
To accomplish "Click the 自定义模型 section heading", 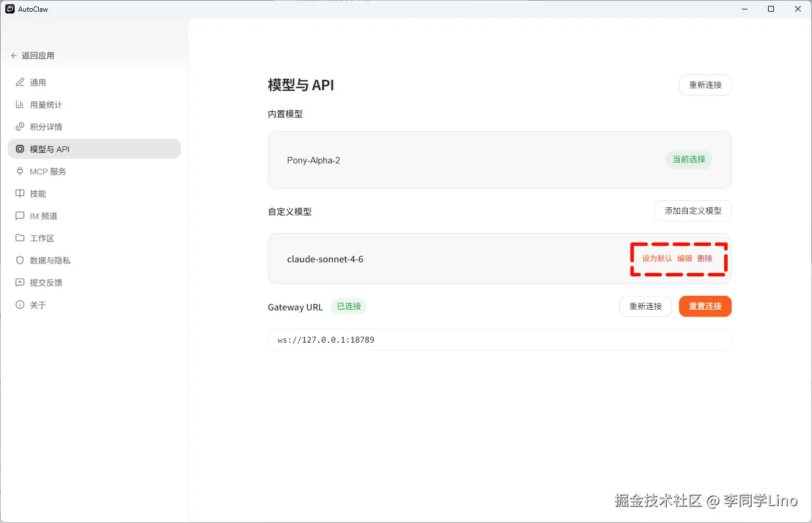I will 290,211.
